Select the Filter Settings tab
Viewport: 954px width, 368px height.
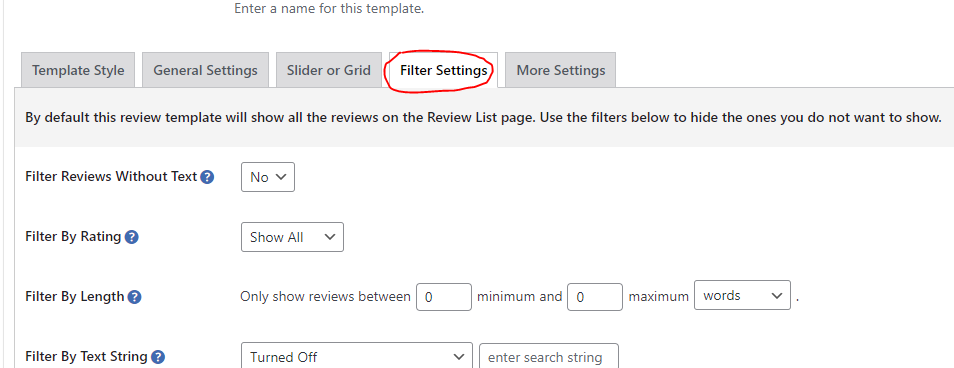tap(444, 70)
